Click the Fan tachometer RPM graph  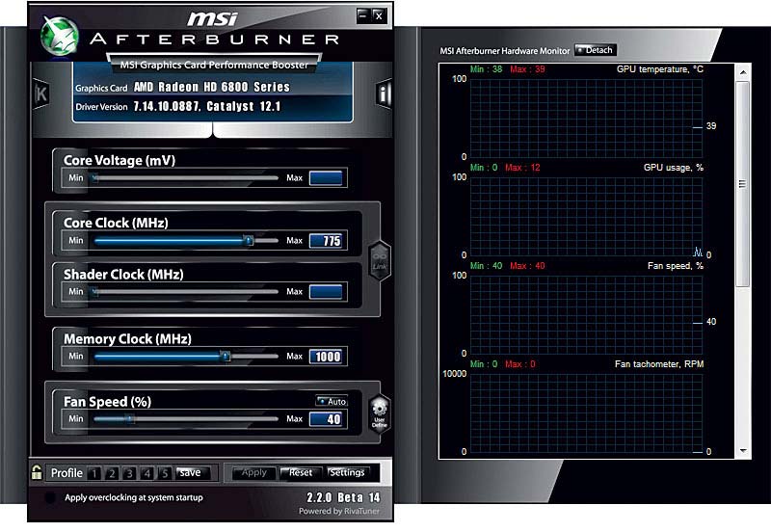tap(586, 413)
